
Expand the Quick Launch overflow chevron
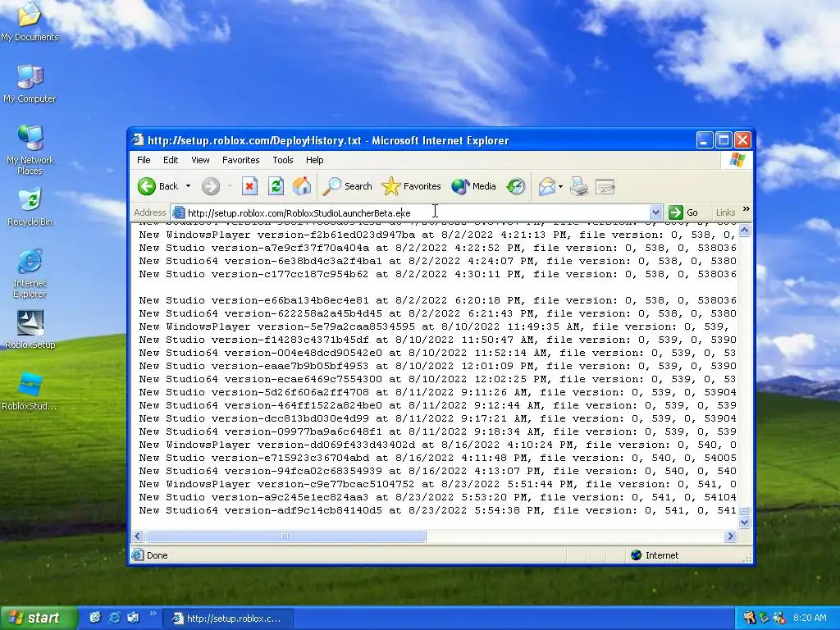[152, 614]
